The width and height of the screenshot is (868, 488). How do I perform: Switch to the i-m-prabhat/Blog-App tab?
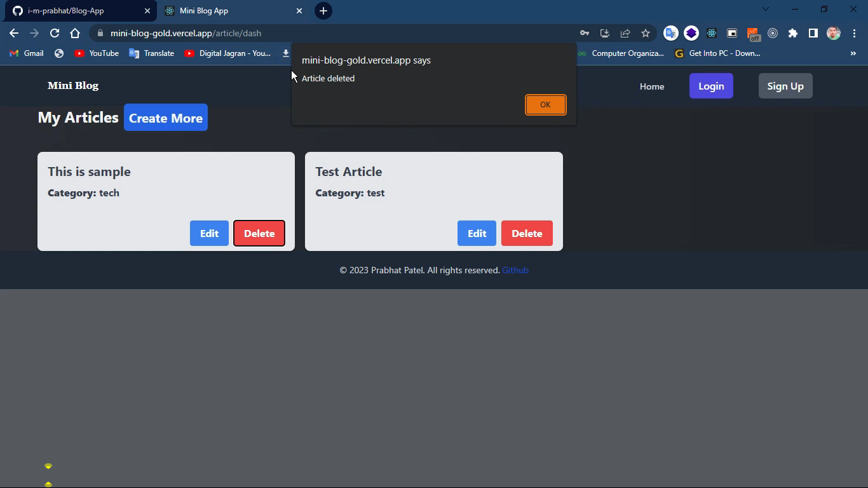(76, 10)
